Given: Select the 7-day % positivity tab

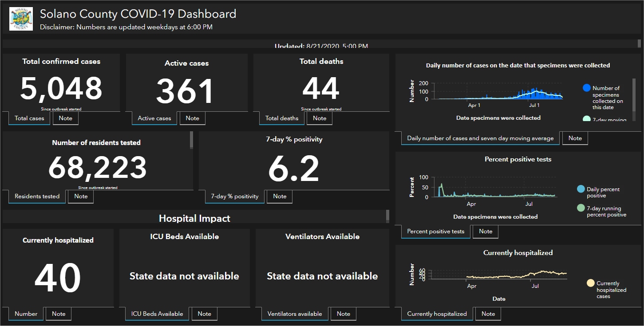Looking at the screenshot, I should (234, 196).
